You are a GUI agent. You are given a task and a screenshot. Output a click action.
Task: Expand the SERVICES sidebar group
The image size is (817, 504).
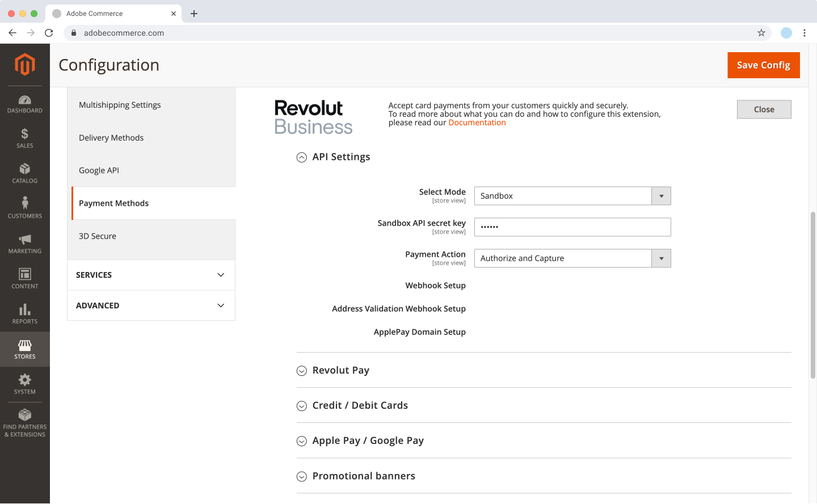pyautogui.click(x=151, y=275)
